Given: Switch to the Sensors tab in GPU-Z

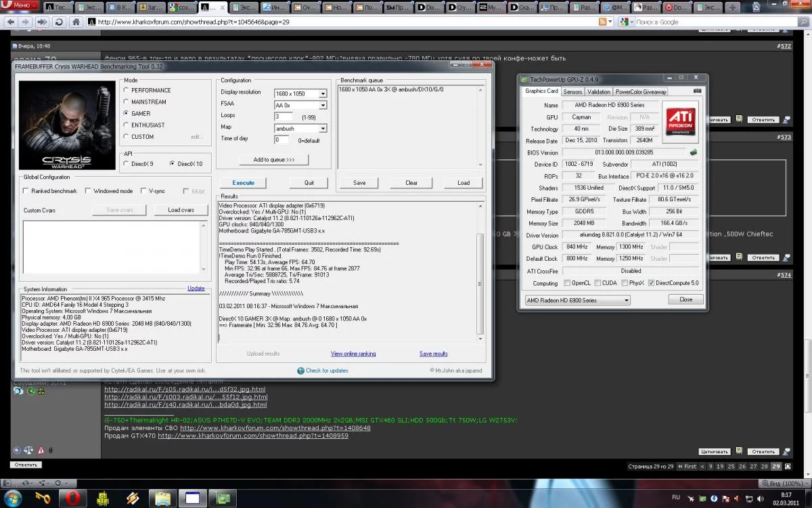Looking at the screenshot, I should click(x=572, y=91).
